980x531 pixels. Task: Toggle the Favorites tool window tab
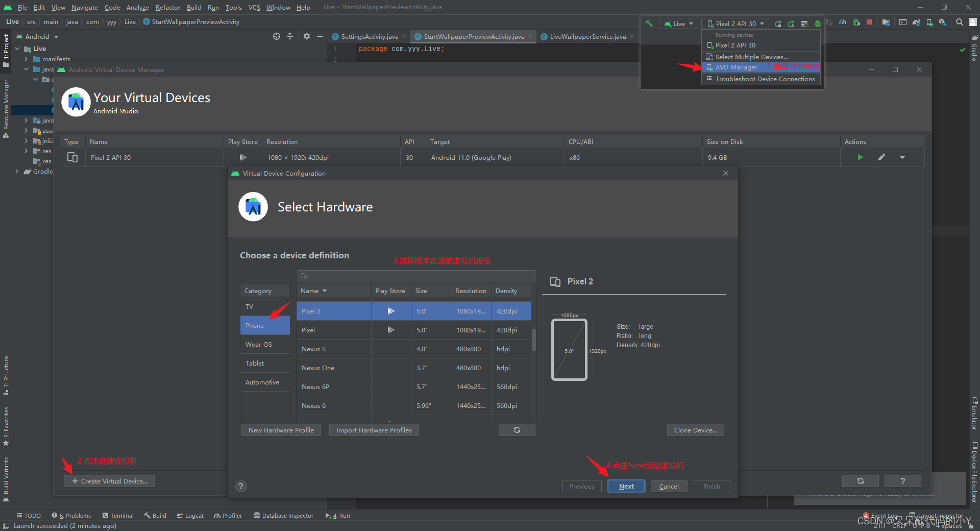6,426
